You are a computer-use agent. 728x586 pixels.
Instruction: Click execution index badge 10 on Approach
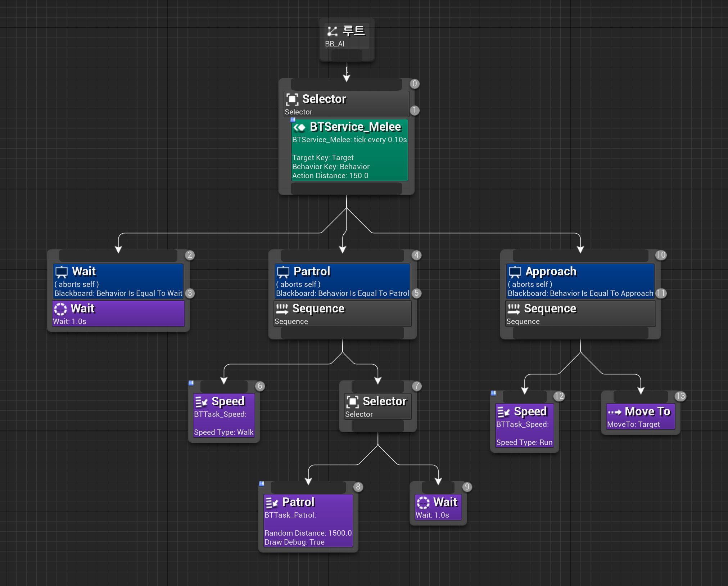pos(660,255)
